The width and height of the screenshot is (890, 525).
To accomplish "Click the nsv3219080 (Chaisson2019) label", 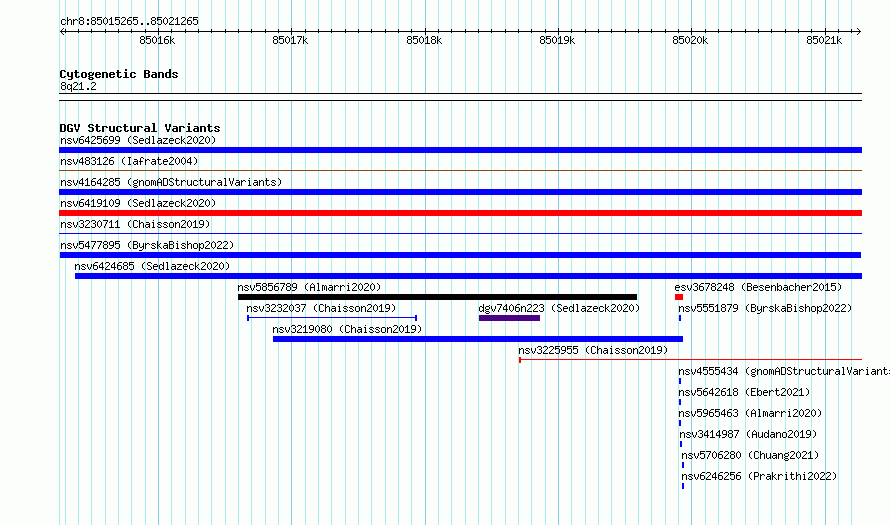I will [347, 329].
